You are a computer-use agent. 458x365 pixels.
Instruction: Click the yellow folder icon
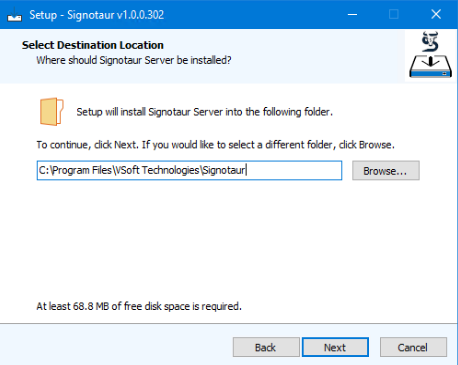tap(52, 112)
